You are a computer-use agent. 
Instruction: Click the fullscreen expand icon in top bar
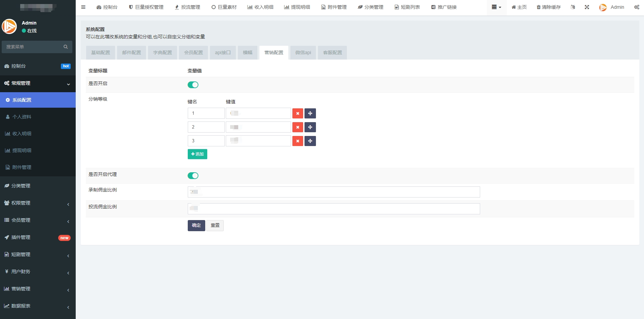tap(587, 7)
